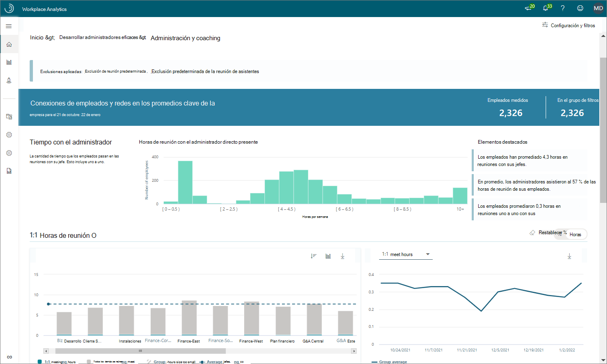Open Desarrollar administradores eficaces breadcrumb
Screen dimensions: 607x364
click(102, 37)
